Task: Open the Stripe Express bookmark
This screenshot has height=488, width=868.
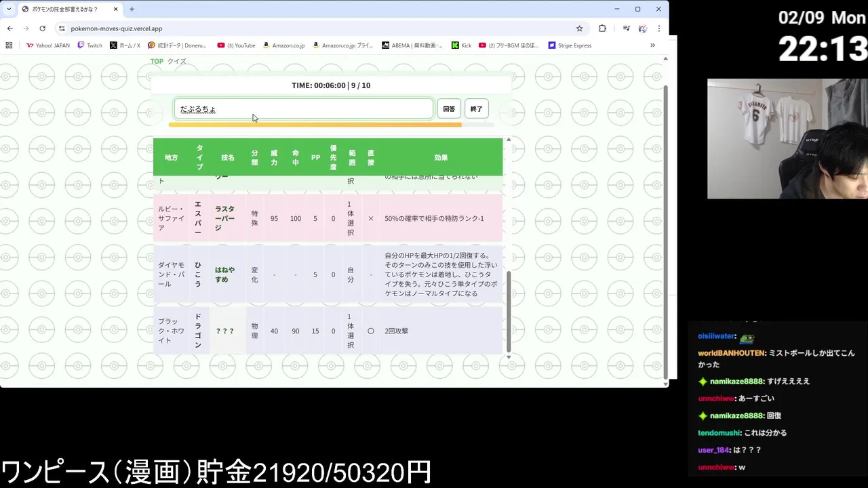Action: pos(570,45)
